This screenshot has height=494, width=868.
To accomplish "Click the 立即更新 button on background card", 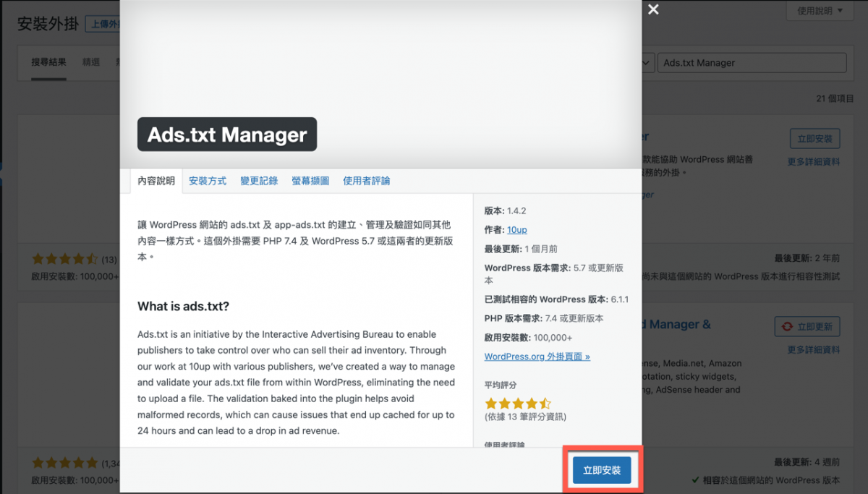I will click(807, 326).
